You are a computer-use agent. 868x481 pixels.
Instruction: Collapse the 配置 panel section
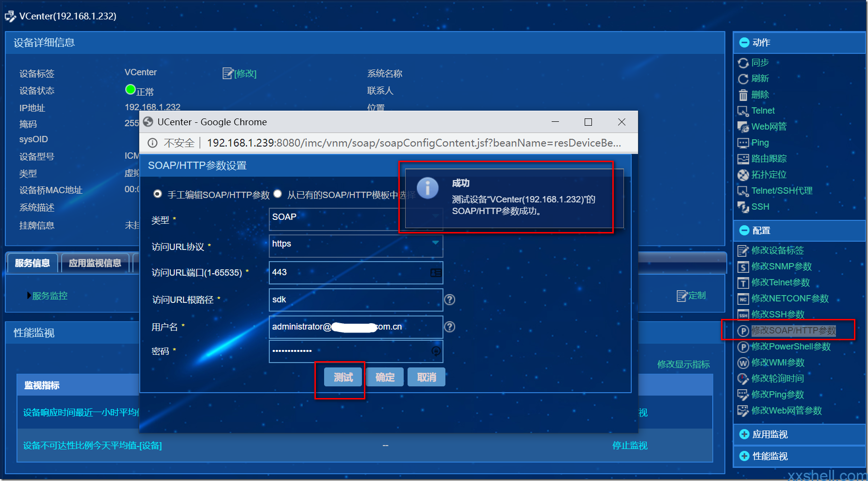(x=744, y=231)
